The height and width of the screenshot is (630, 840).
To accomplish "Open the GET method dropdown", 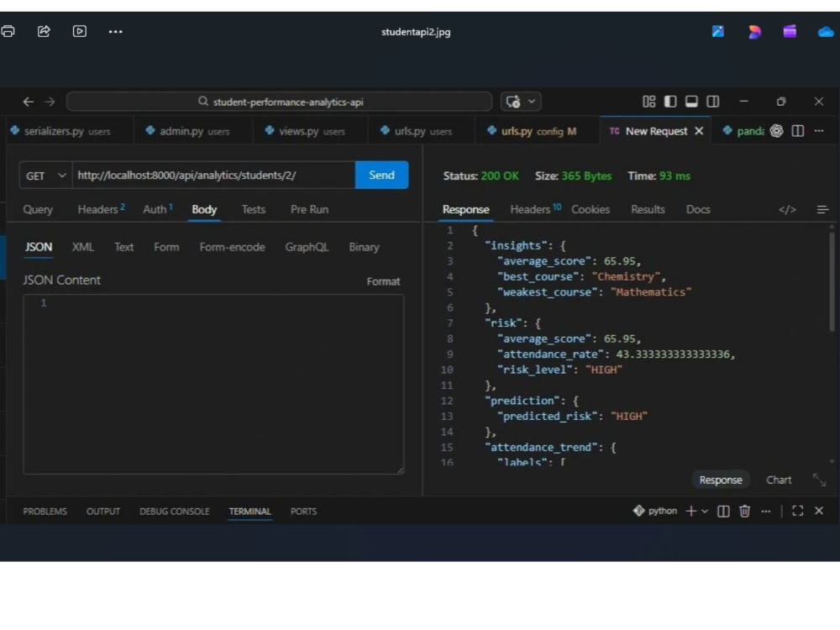I will click(x=45, y=176).
